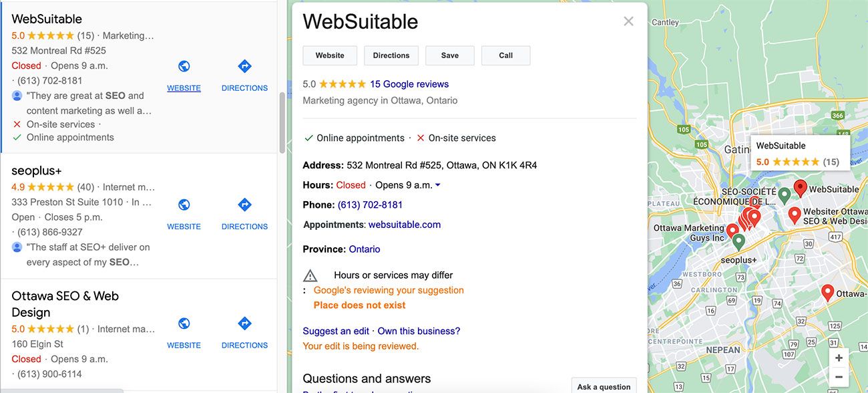Click the Your edit is being reviewed message
Image resolution: width=868 pixels, height=393 pixels.
point(361,346)
